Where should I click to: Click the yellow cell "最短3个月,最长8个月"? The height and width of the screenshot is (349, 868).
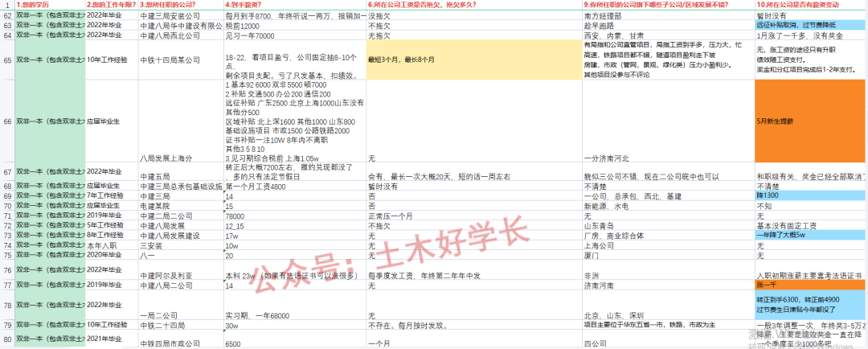pyautogui.click(x=474, y=60)
